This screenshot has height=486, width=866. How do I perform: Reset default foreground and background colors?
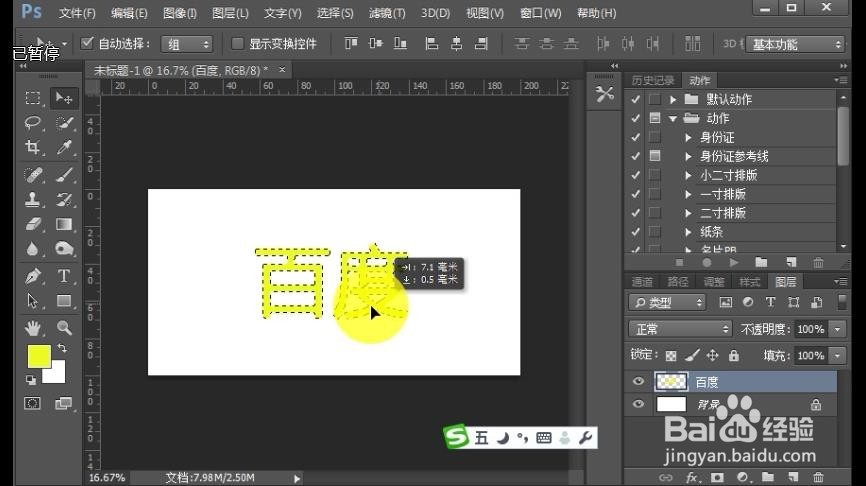pos(31,380)
